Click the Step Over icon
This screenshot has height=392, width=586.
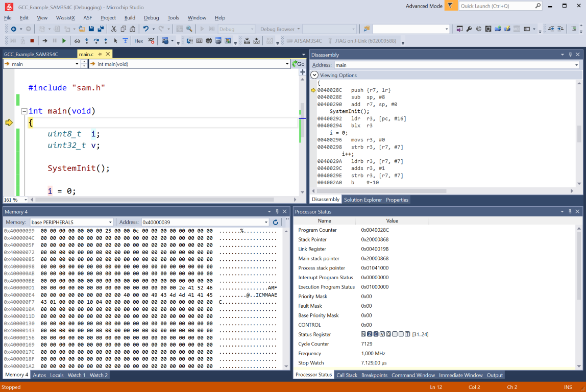pyautogui.click(x=96, y=41)
